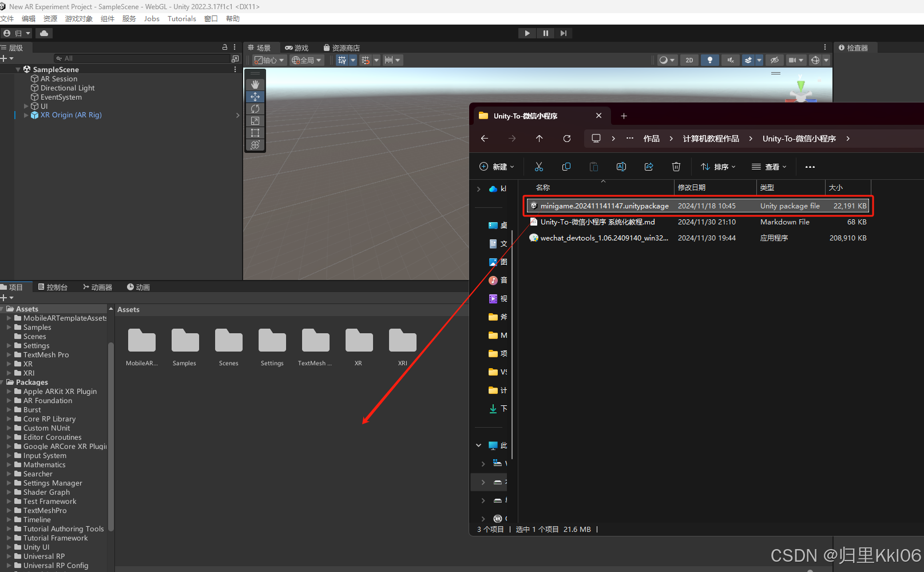Switch to the Asset Store tab
The width and height of the screenshot is (924, 572).
pyautogui.click(x=342, y=48)
